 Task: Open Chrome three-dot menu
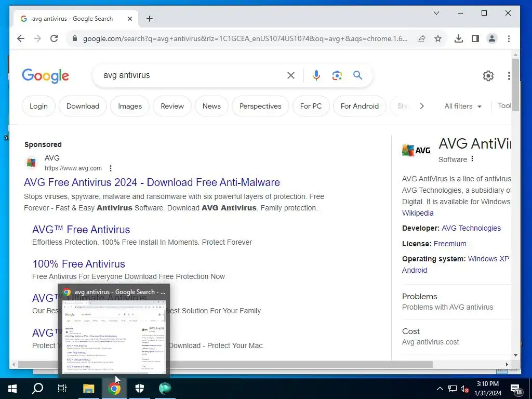[509, 38]
